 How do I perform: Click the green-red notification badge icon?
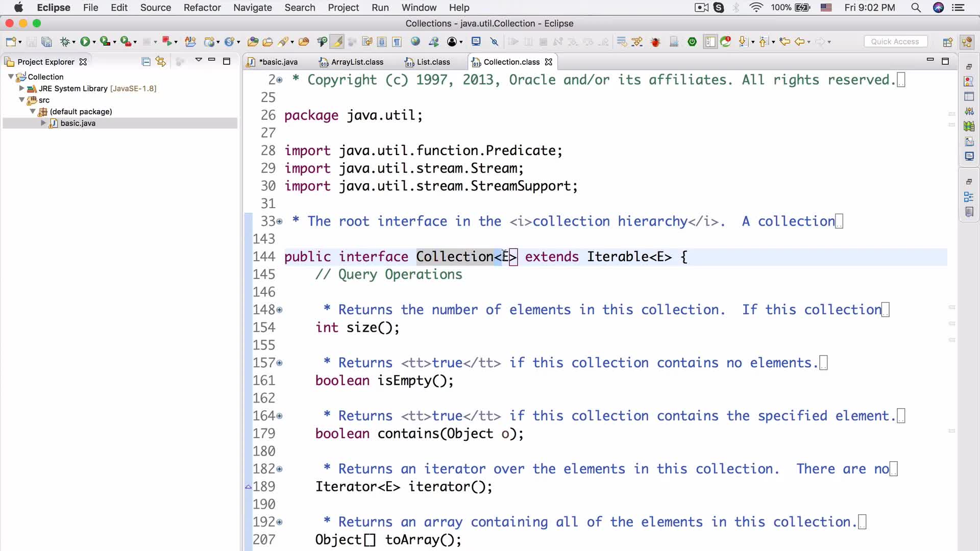(x=725, y=42)
